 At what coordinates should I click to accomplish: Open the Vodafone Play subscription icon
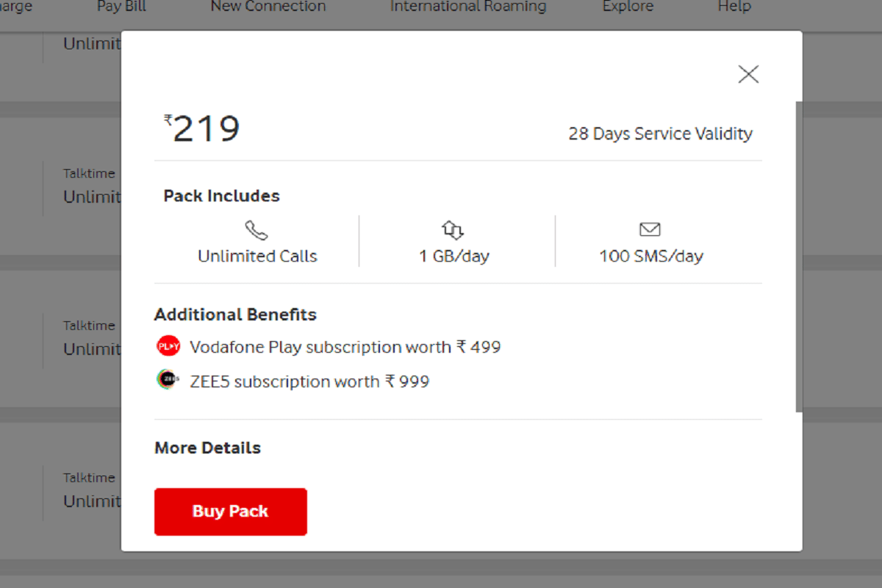(x=168, y=345)
